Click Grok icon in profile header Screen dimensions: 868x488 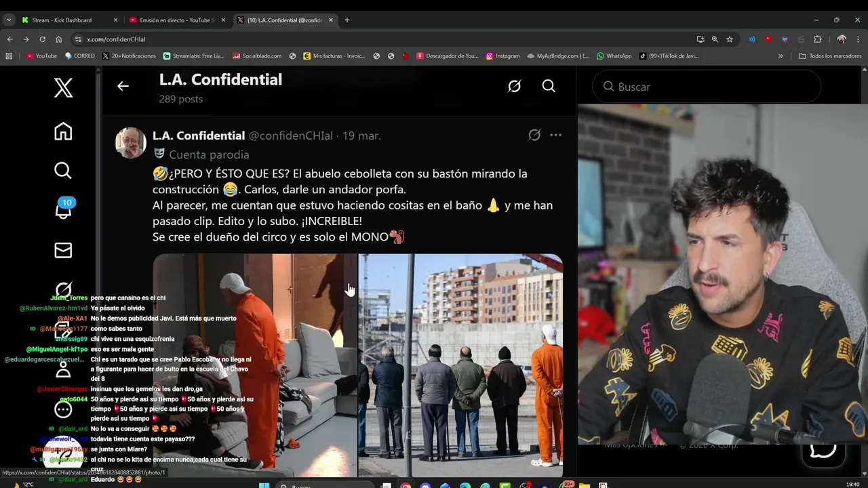click(514, 86)
